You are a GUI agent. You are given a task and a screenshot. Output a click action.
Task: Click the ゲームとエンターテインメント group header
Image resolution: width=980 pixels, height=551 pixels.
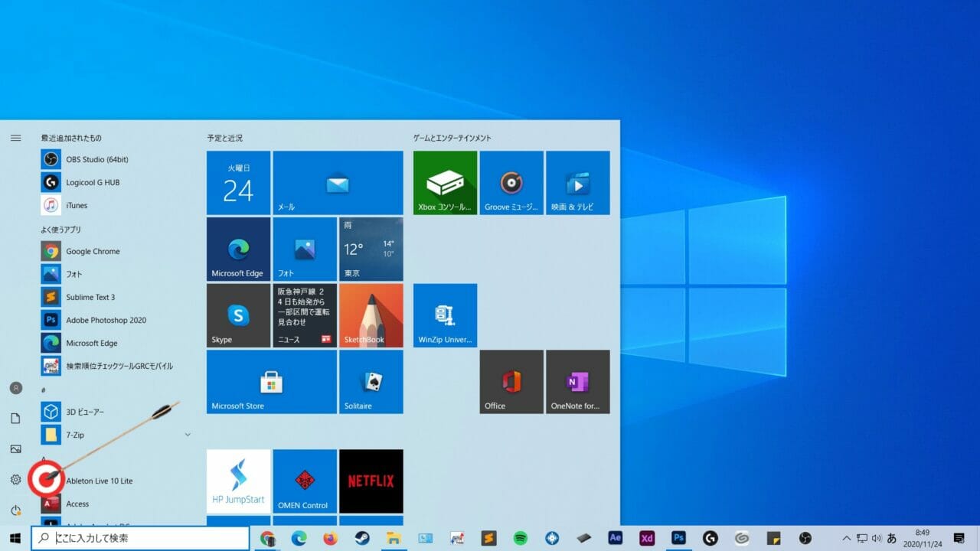[452, 138]
